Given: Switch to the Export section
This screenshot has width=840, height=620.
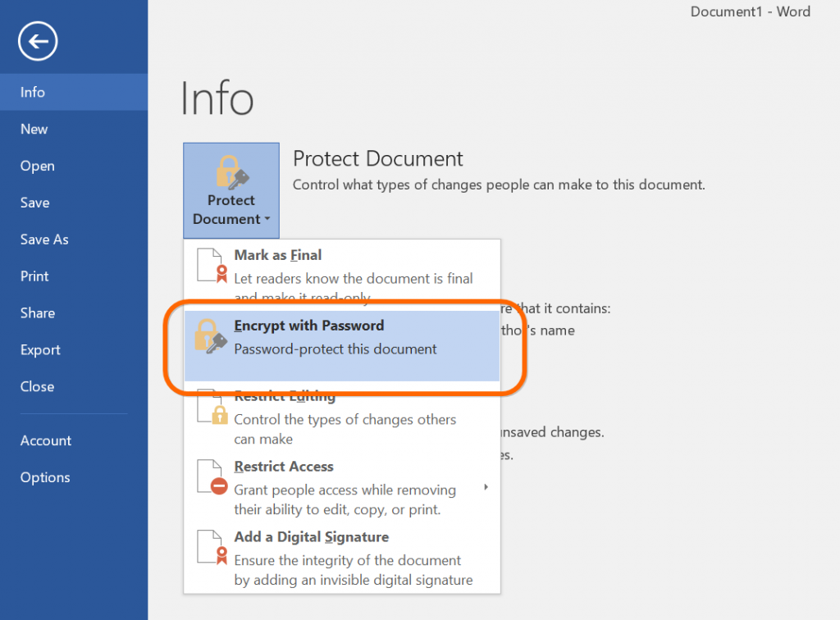Looking at the screenshot, I should tap(40, 350).
